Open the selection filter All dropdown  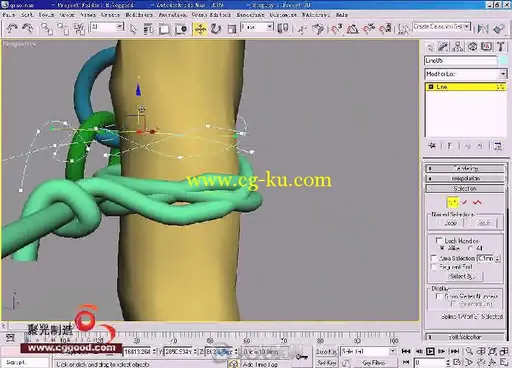pos(107,27)
